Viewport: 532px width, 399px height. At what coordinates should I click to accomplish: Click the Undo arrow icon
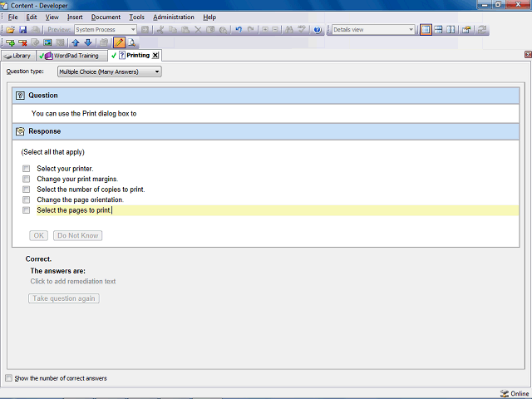point(239,30)
